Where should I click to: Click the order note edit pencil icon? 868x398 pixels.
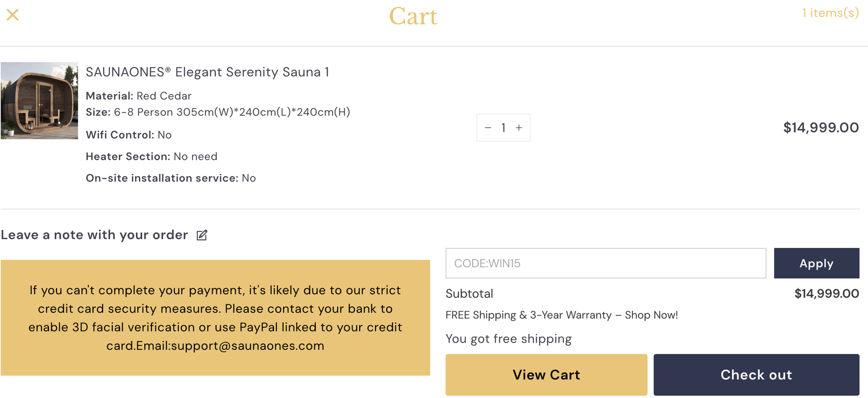tap(202, 235)
